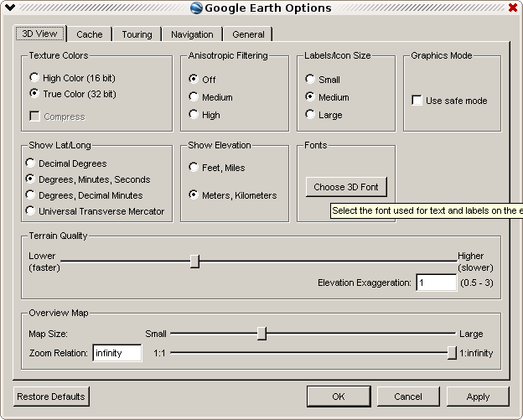The height and width of the screenshot is (420, 523).
Task: Click the Apply button
Action: [478, 397]
